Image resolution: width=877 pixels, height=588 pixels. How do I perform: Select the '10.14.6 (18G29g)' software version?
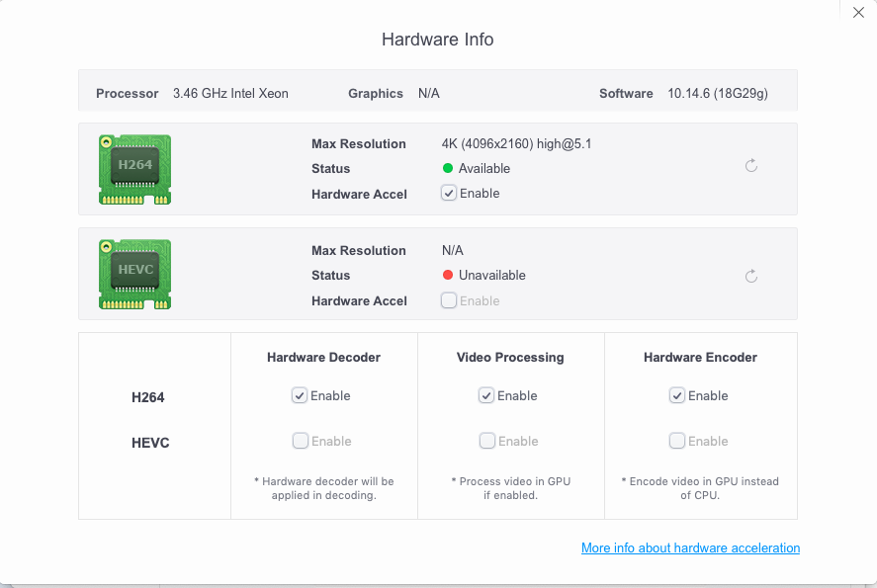click(x=718, y=93)
